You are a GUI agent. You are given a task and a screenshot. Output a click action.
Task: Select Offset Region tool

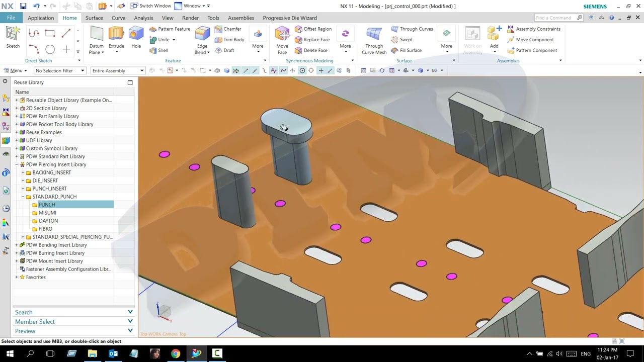click(x=313, y=29)
